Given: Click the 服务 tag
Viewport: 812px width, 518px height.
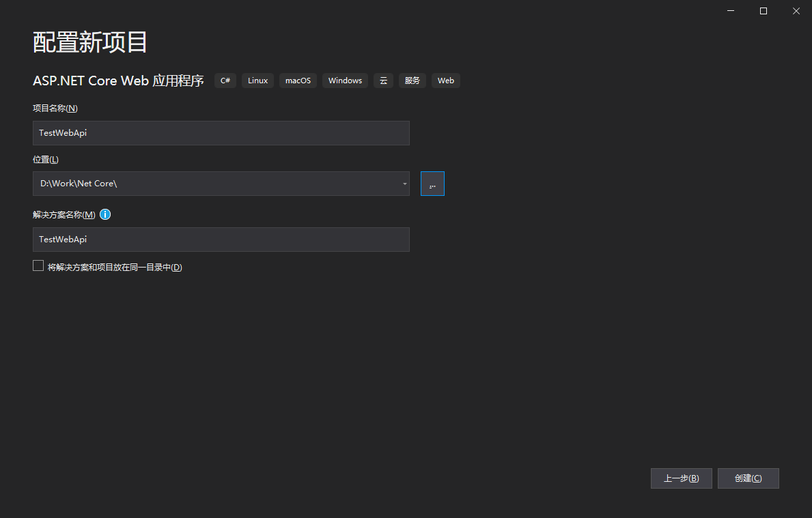Looking at the screenshot, I should tap(412, 81).
